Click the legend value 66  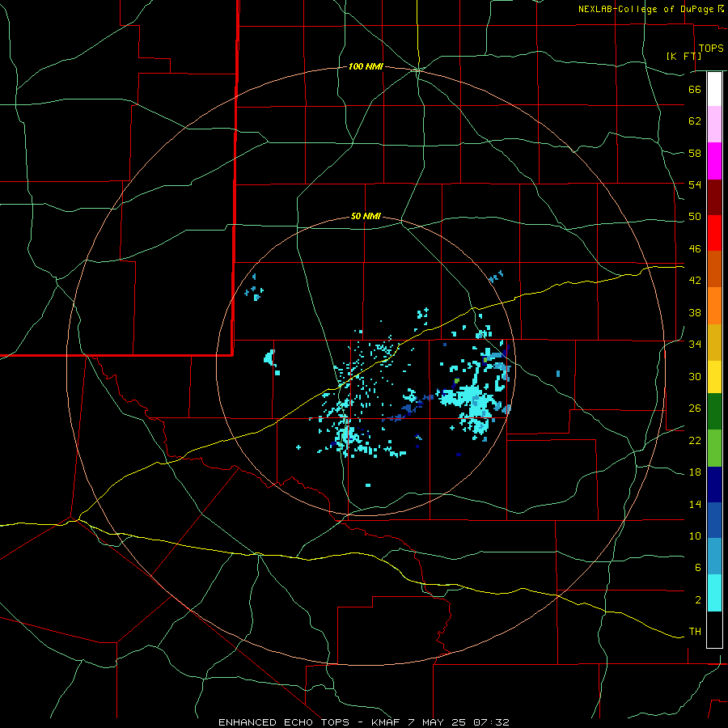tap(695, 89)
